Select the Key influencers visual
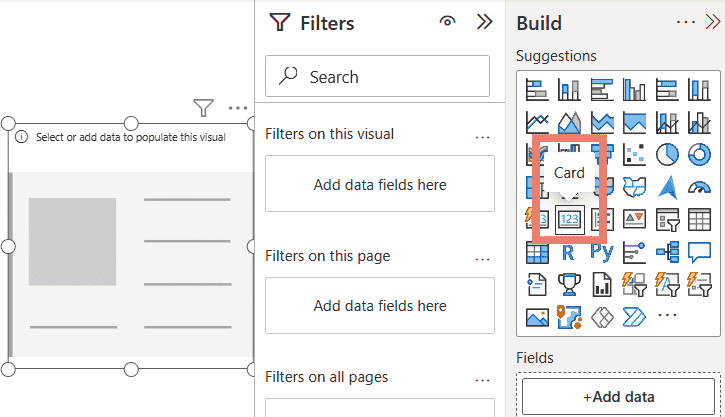This screenshot has width=725, height=417. coord(634,252)
